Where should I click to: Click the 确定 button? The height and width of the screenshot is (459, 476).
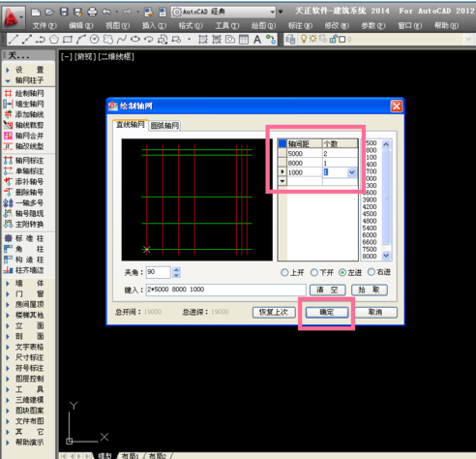click(x=327, y=312)
